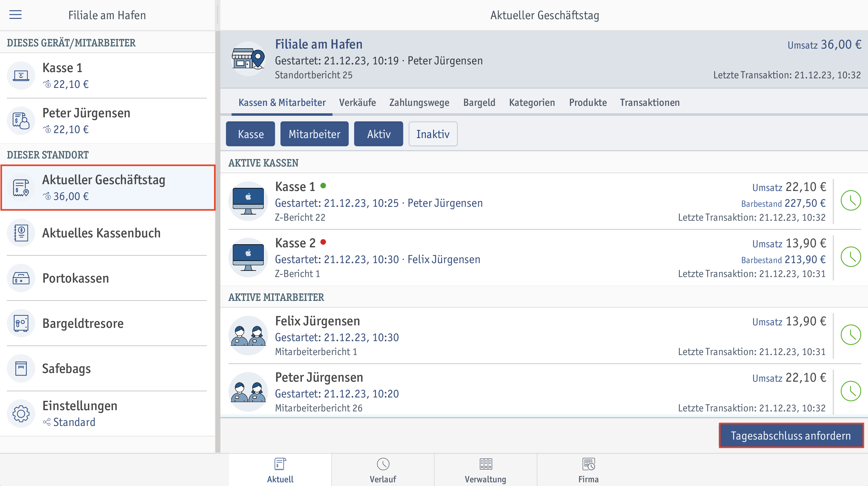Open the Zahlungswege tab
868x486 pixels.
click(419, 102)
